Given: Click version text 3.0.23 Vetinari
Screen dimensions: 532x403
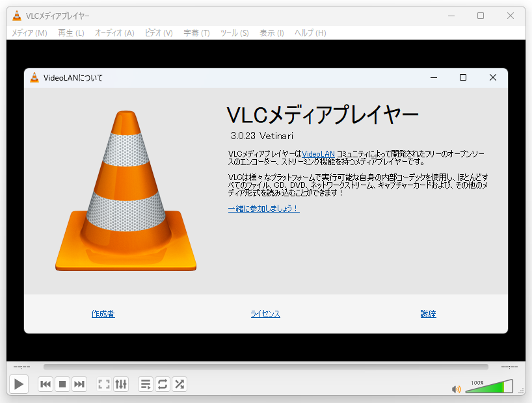Looking at the screenshot, I should 262,136.
